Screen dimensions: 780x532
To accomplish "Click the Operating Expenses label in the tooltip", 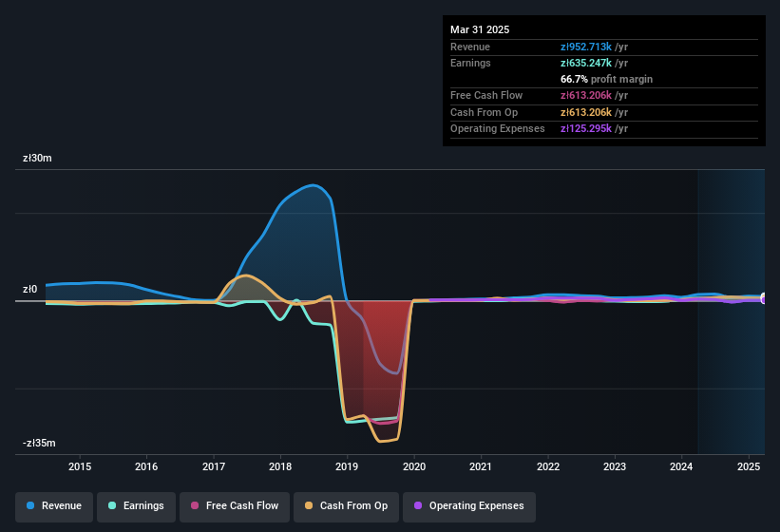I will point(498,128).
